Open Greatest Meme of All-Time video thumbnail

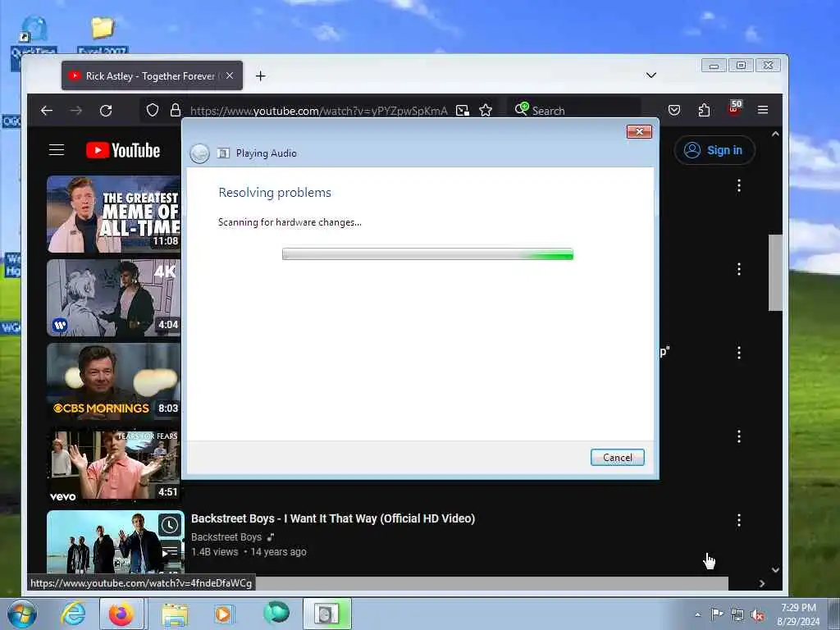pos(113,214)
